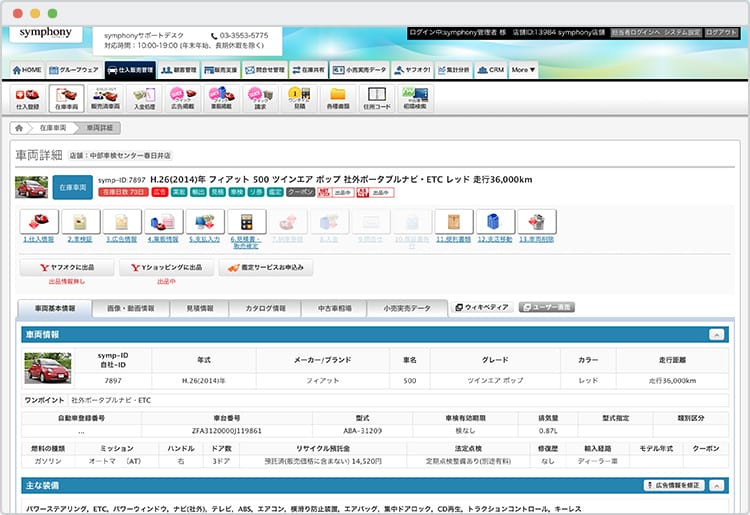Switch to the 画像・動画情報 tab
Viewport: 750px width, 515px height.
133,308
